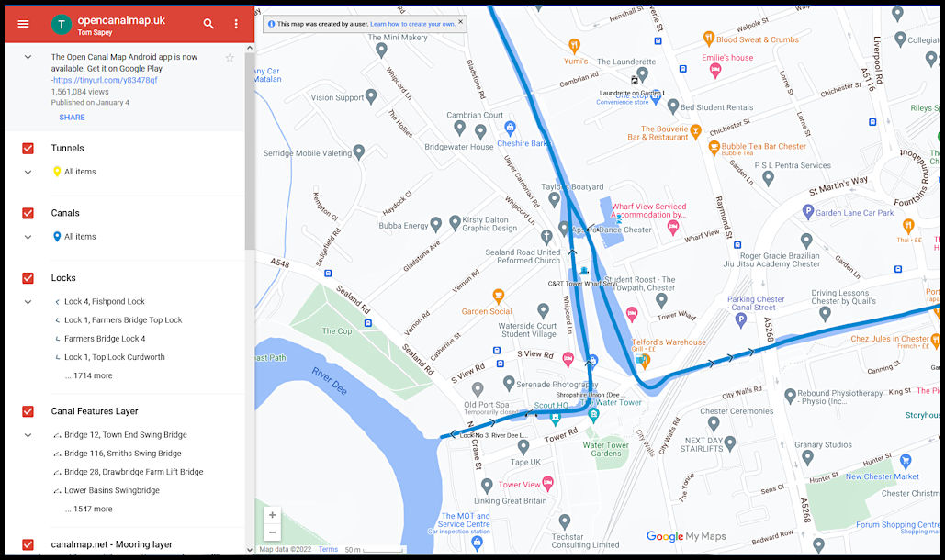Click the Garden Lane Car Park marker
Viewport: 945px width, 560px height.
(808, 212)
